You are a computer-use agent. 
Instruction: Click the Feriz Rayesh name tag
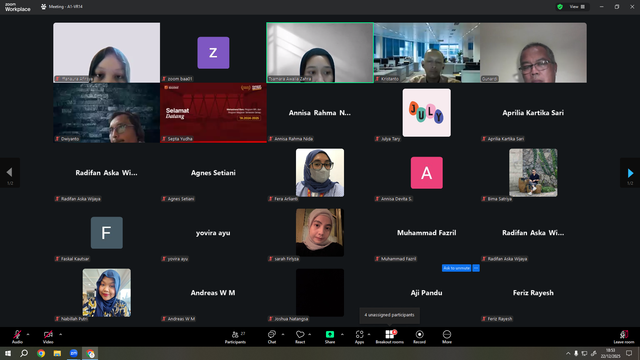tap(497, 319)
